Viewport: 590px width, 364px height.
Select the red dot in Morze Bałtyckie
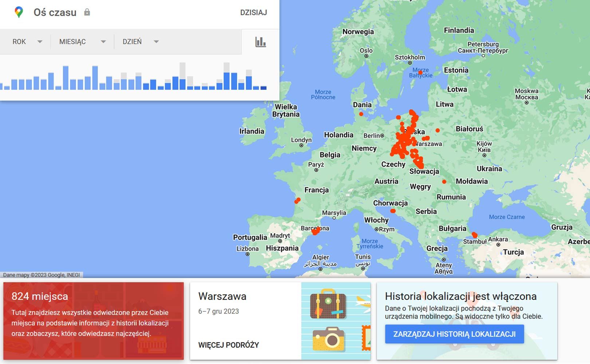[420, 72]
